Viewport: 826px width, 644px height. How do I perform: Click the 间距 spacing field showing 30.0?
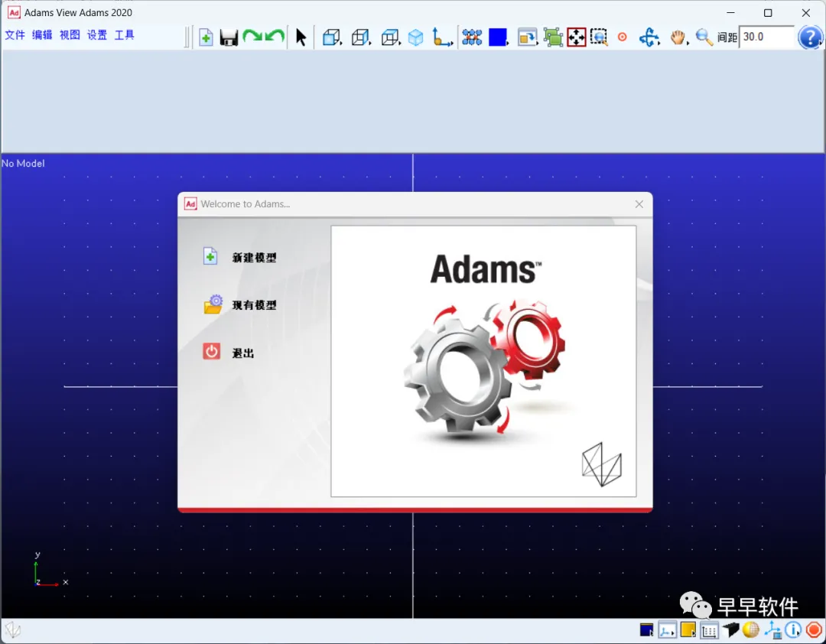pyautogui.click(x=766, y=37)
